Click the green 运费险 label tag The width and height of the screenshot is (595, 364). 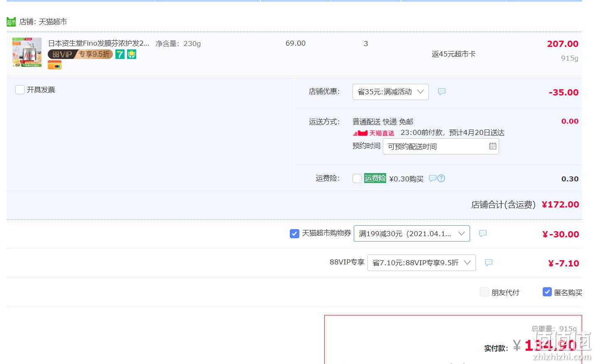(375, 178)
